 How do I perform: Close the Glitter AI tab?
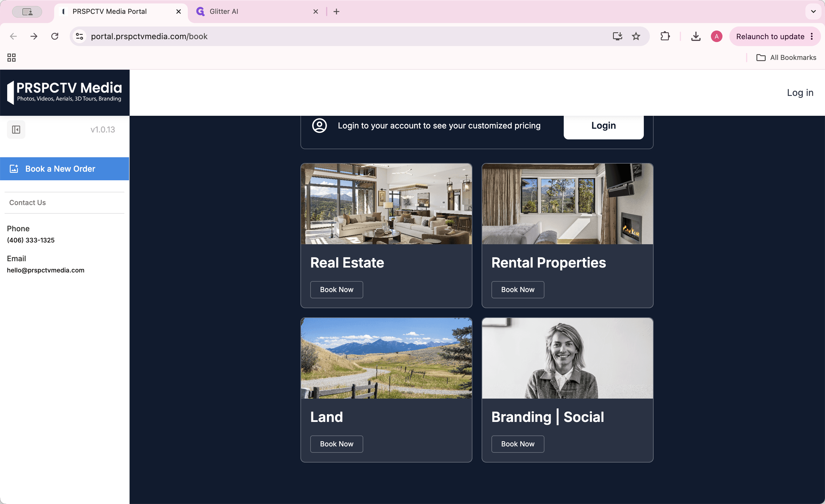pyautogui.click(x=315, y=12)
